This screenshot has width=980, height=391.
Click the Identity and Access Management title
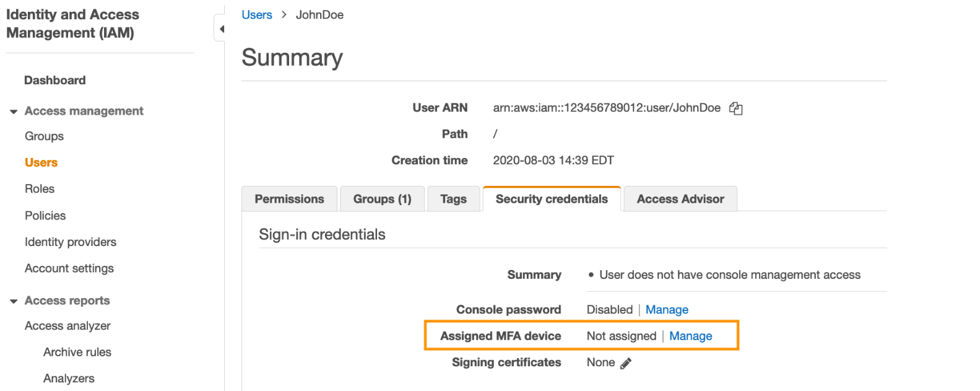click(72, 24)
